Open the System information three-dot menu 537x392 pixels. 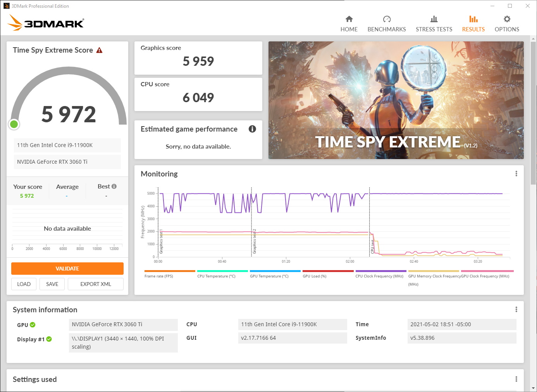[516, 309]
